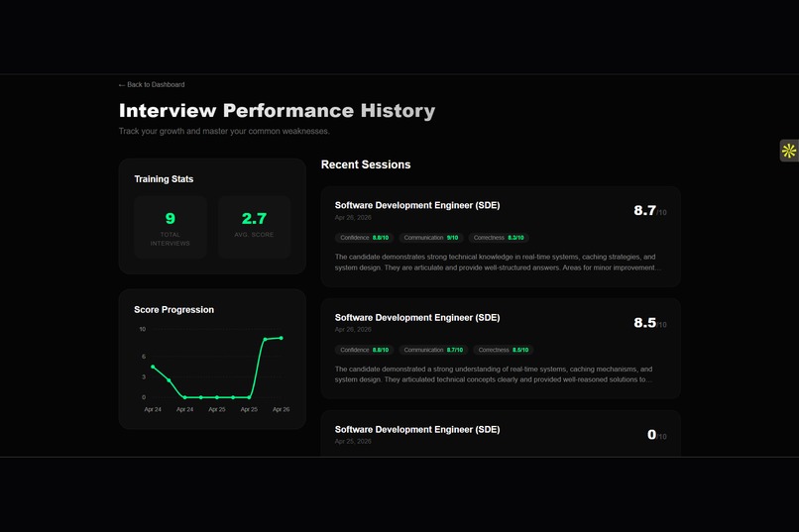Click the Apr 26 label on chart axis
Screen dimensions: 799x532
click(x=281, y=409)
